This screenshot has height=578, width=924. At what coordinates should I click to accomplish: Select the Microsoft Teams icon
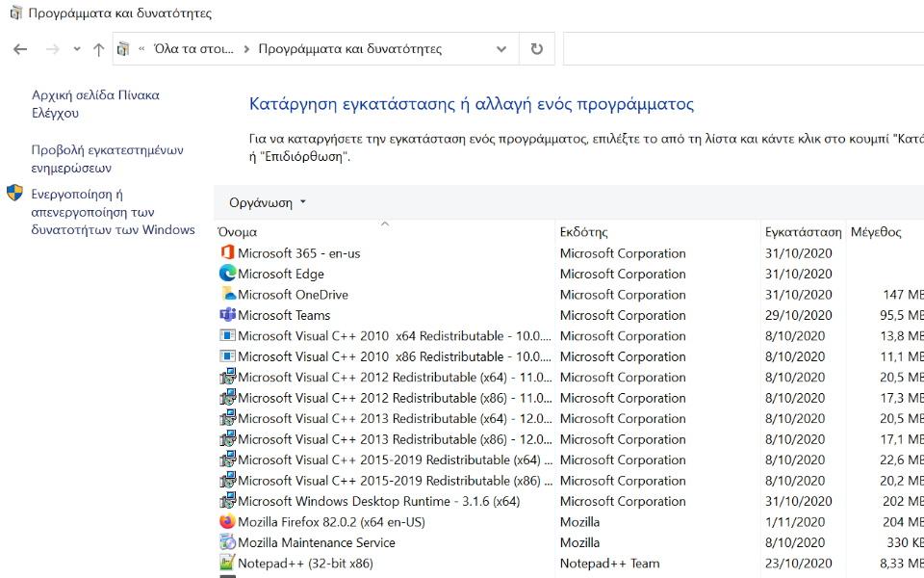(227, 315)
